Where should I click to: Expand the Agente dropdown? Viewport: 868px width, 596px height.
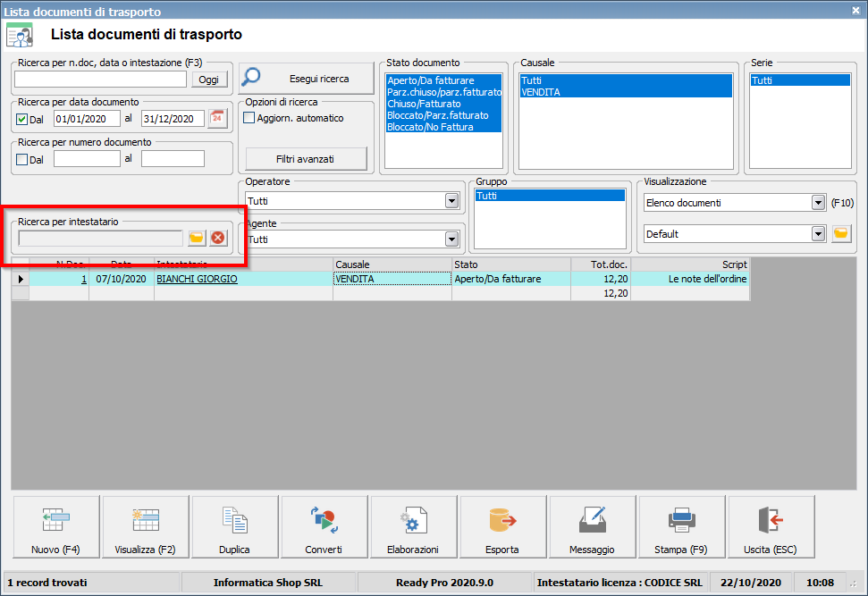(x=451, y=239)
